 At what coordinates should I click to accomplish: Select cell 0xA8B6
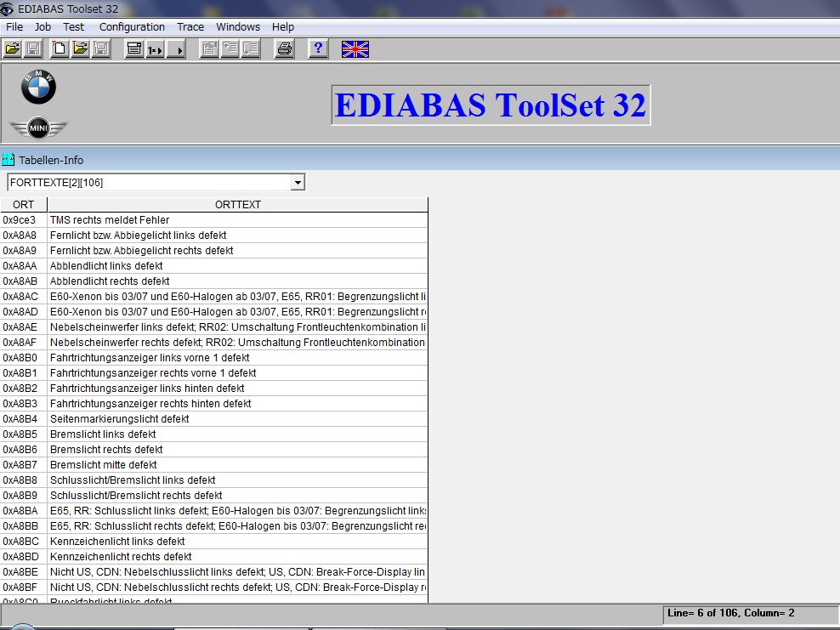pyautogui.click(x=24, y=450)
